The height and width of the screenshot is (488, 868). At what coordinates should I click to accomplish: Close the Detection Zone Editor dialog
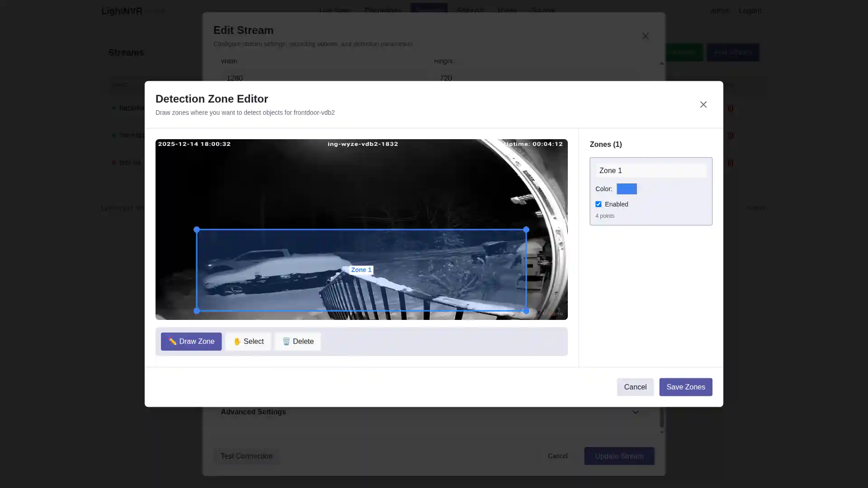click(703, 104)
